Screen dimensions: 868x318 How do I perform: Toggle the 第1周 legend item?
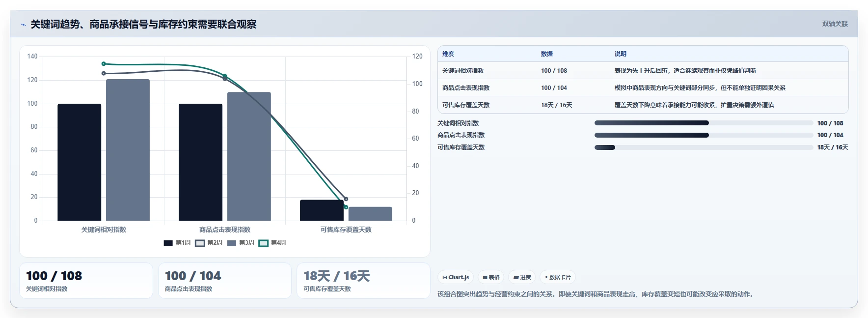177,243
